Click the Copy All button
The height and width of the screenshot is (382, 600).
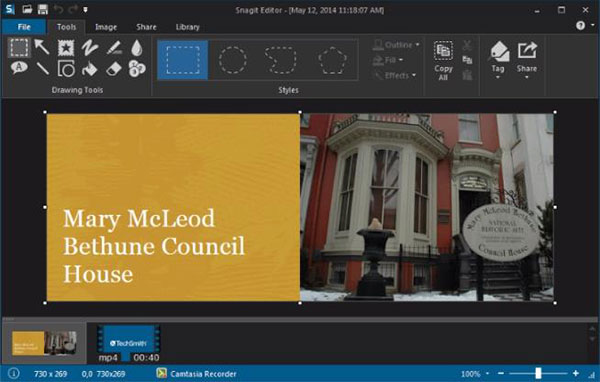(x=443, y=61)
